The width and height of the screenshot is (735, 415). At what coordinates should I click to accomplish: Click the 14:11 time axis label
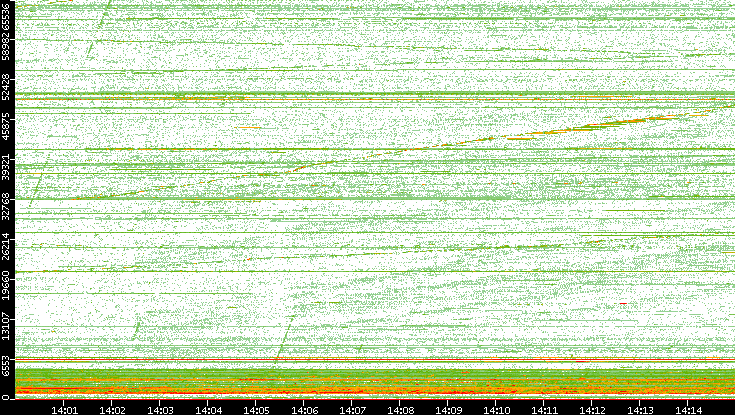click(544, 409)
